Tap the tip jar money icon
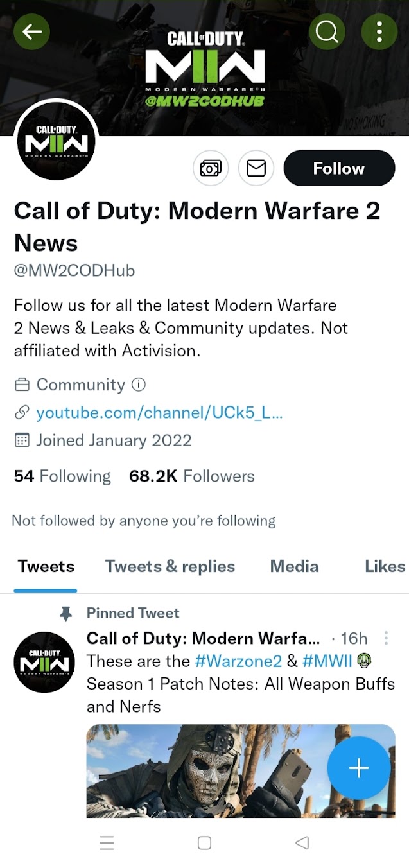Viewport: 409px width, 868px height. point(211,168)
